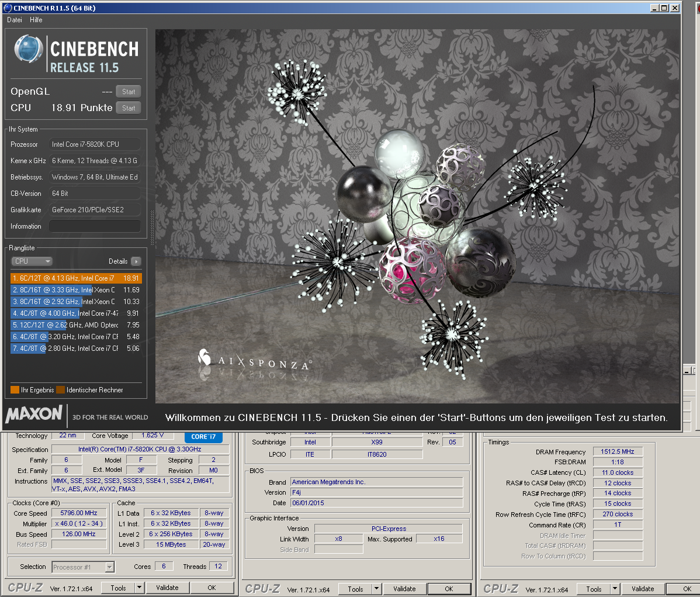The width and height of the screenshot is (700, 597).
Task: Open the Tools arrow in middle CPU-Z window
Action: (x=377, y=589)
